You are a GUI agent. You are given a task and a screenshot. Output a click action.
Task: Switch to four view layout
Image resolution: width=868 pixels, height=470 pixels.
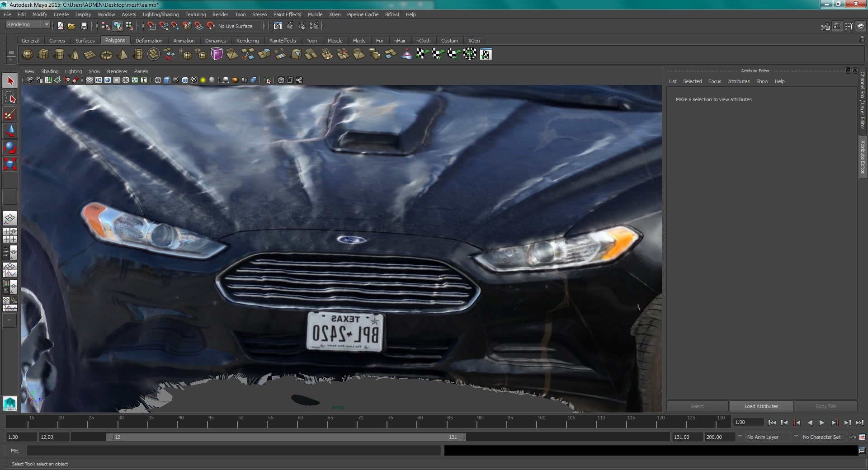(10, 235)
